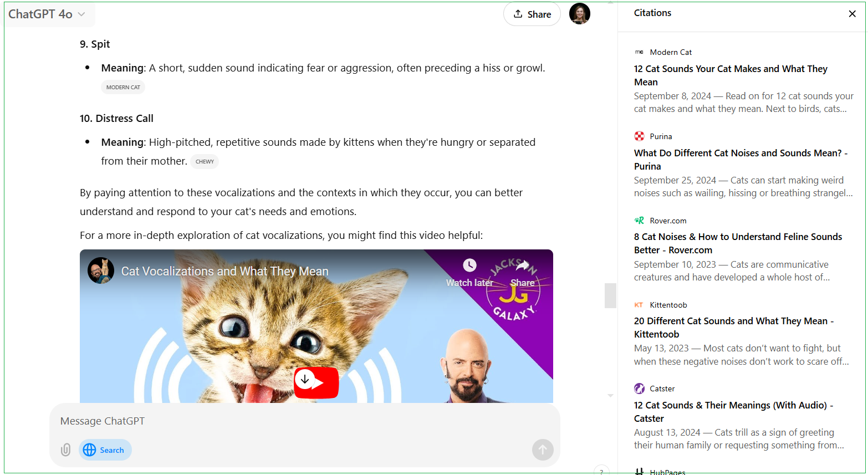Click the Watch later toggle on video
Image resolution: width=868 pixels, height=475 pixels.
click(x=469, y=272)
